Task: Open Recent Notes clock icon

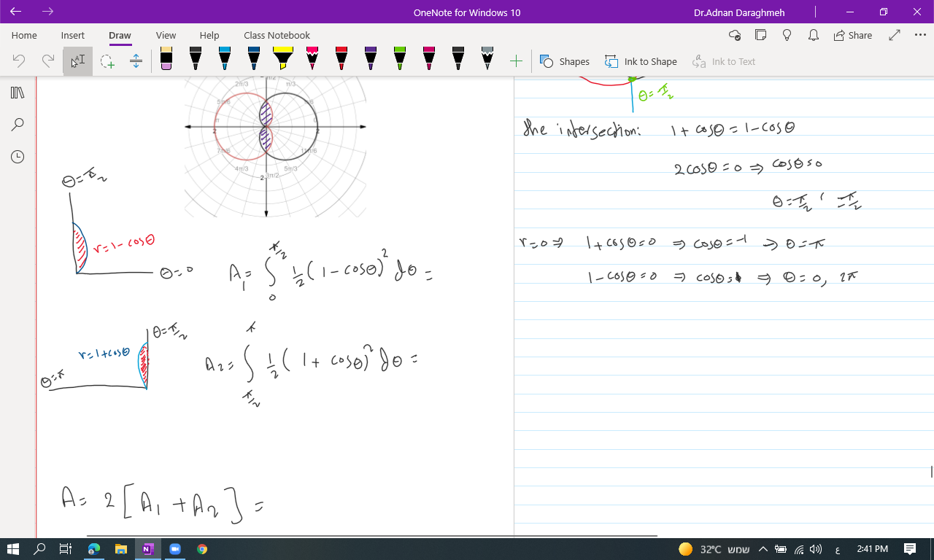Action: [x=18, y=157]
